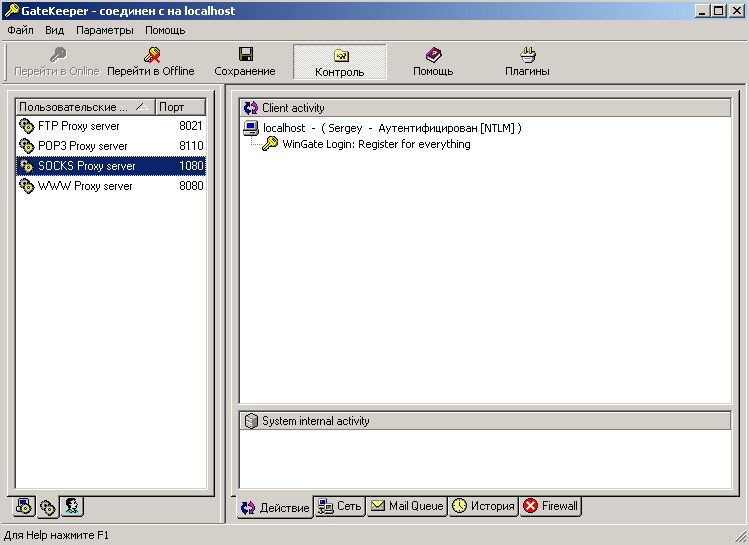Select the localhost computer icon

point(251,128)
